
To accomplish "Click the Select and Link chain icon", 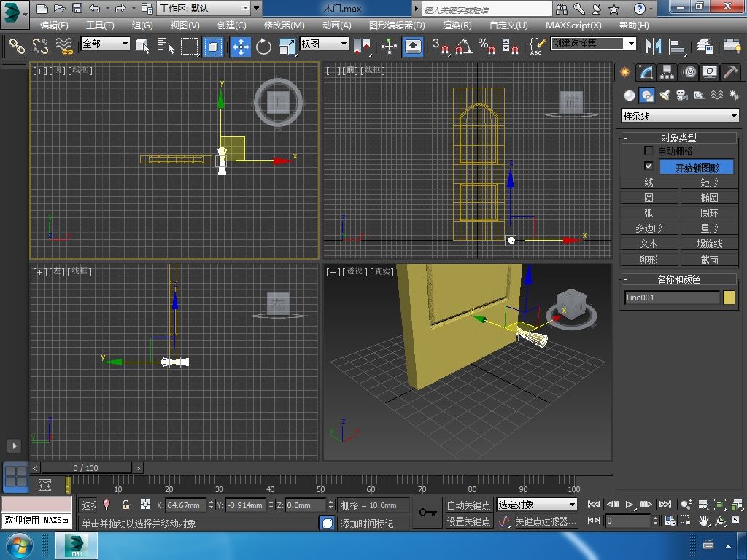I will 17,47.
